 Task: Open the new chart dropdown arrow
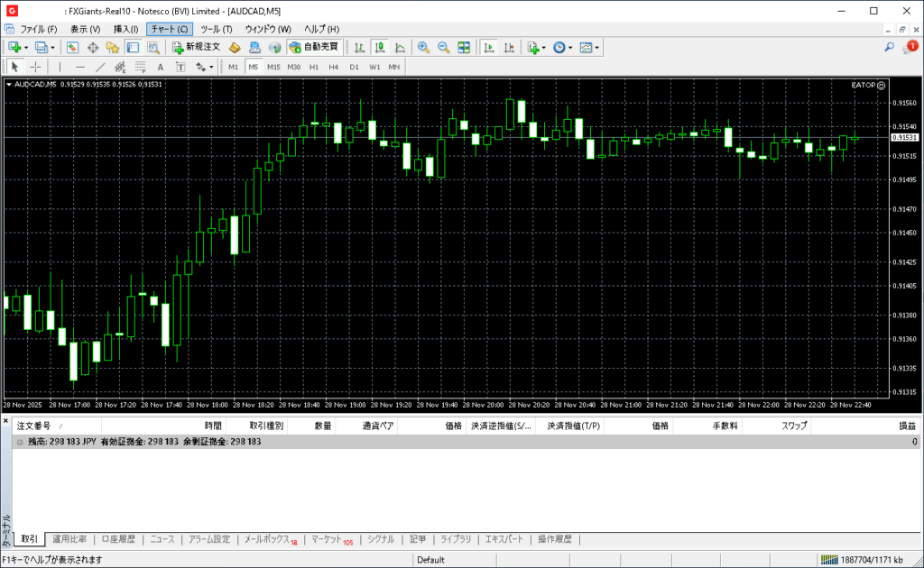[26, 47]
